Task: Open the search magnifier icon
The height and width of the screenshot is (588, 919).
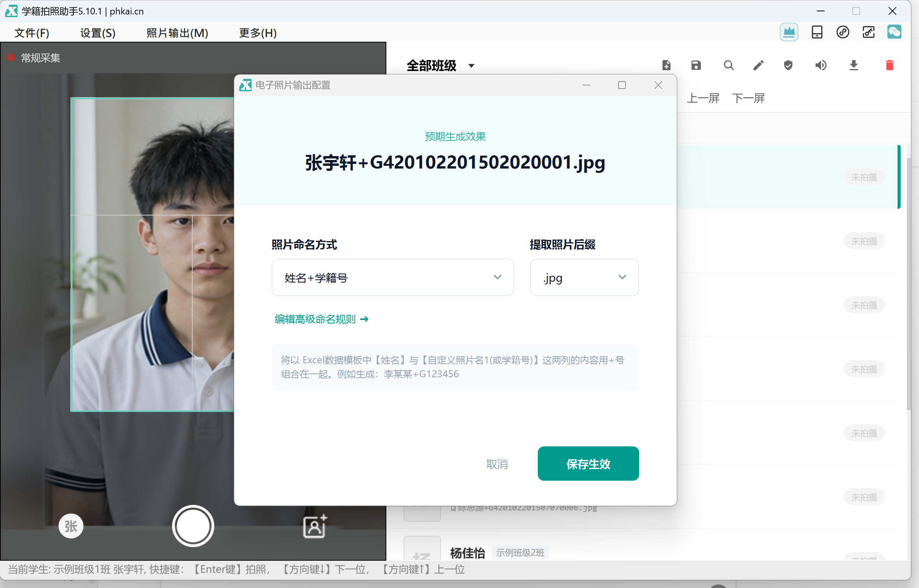Action: [x=729, y=65]
